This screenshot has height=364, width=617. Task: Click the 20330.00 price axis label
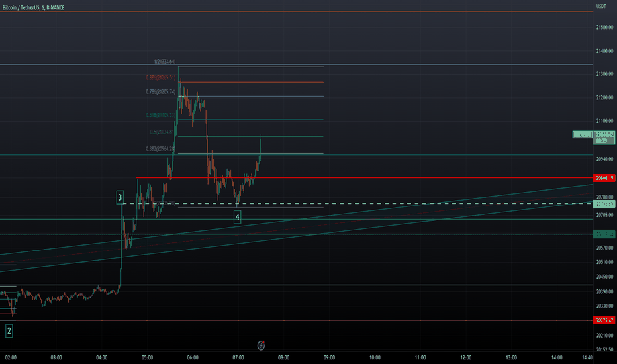coord(605,306)
